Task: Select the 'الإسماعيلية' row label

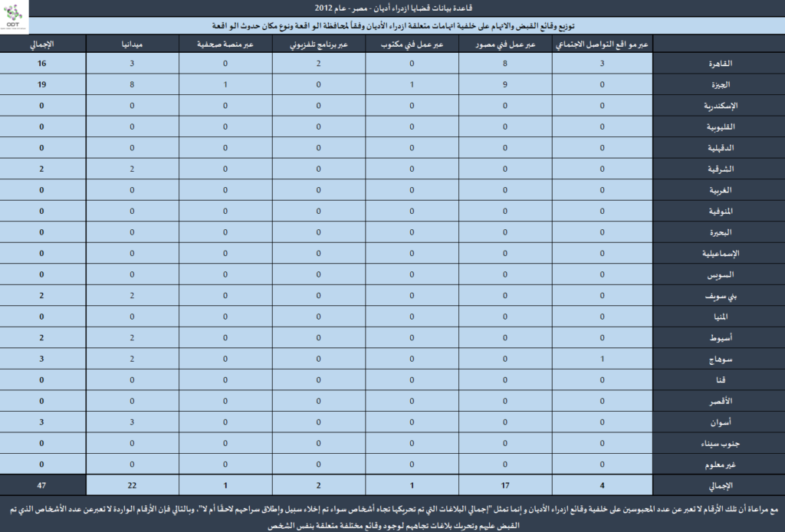Action: tap(721, 253)
